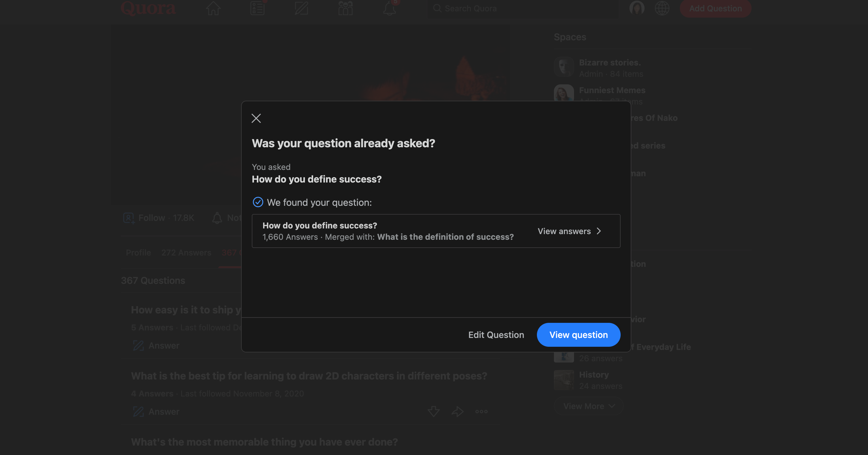The width and height of the screenshot is (868, 455).
Task: Click the search magnifier icon
Action: [438, 8]
